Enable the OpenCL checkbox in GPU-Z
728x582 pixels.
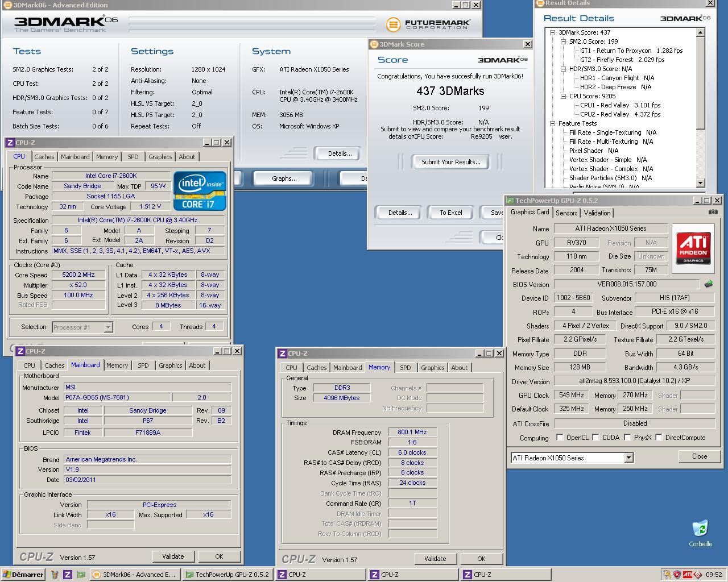tap(560, 438)
